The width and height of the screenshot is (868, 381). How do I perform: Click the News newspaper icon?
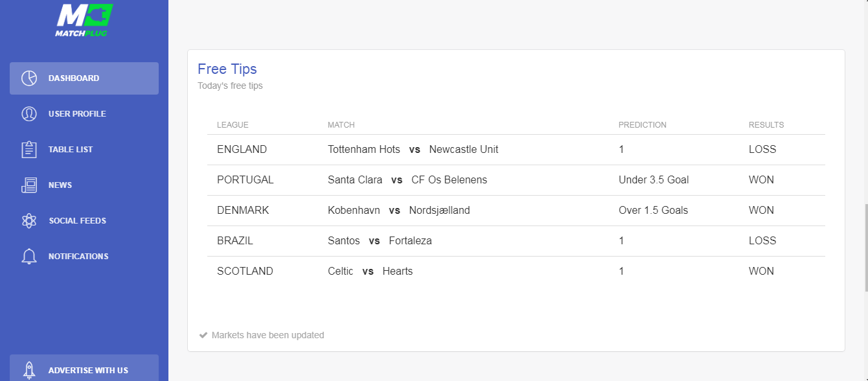click(29, 185)
